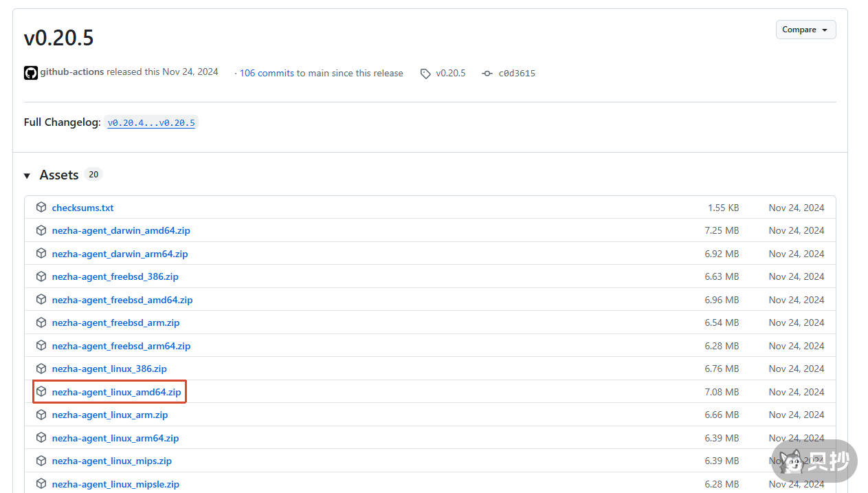Click the commit icon beside c0d3615

click(x=487, y=74)
